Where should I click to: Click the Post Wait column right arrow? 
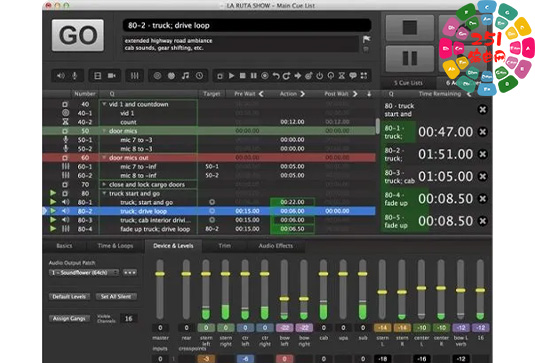(355, 94)
